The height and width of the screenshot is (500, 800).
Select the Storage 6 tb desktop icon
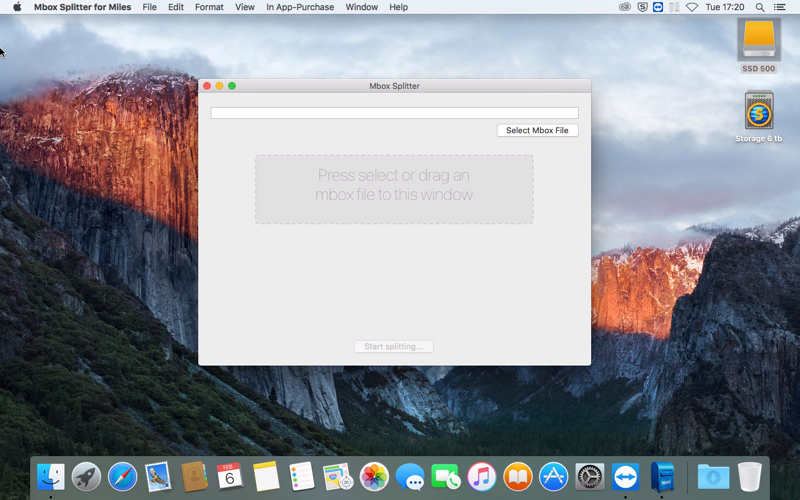pos(759,117)
